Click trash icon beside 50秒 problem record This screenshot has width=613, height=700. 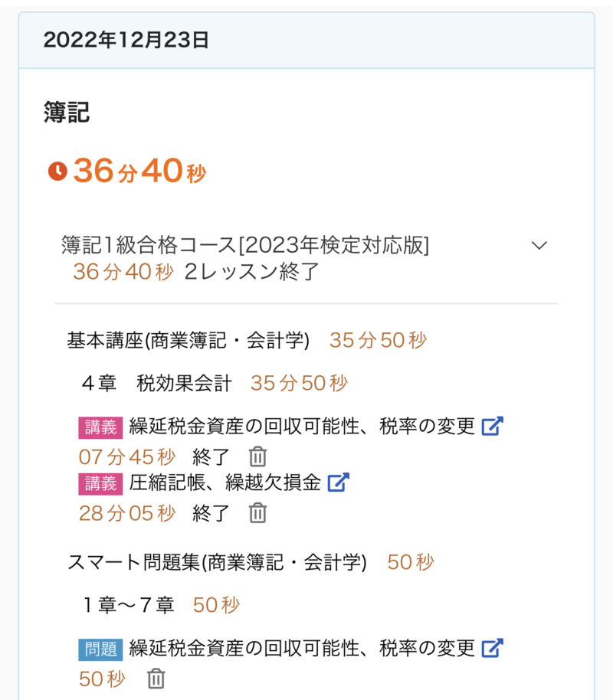pyautogui.click(x=156, y=679)
